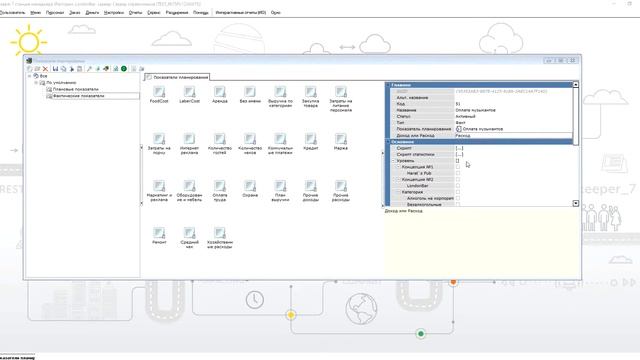640x360 pixels.
Task: Collapse the Концепция №2 group
Action: coord(399,180)
